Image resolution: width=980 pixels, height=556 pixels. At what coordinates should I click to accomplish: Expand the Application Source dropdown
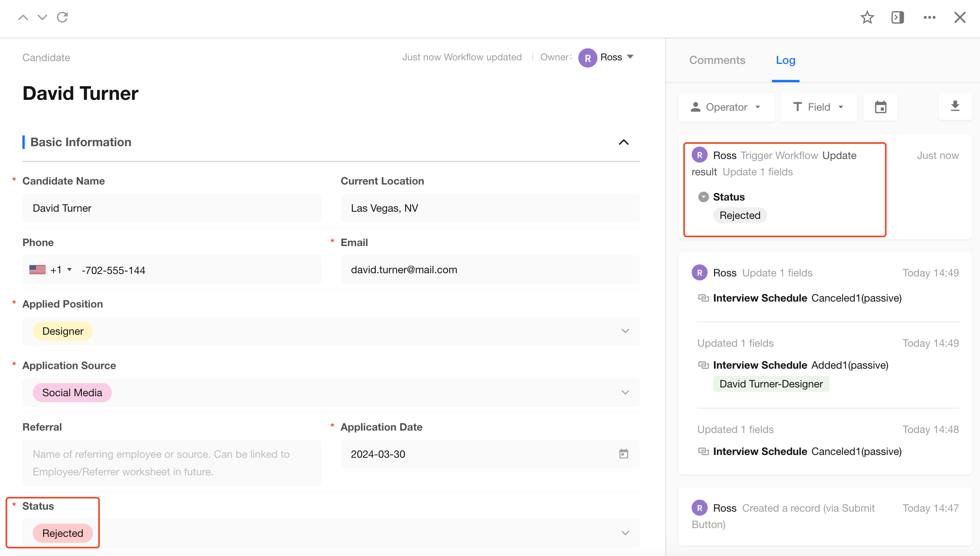pos(625,392)
